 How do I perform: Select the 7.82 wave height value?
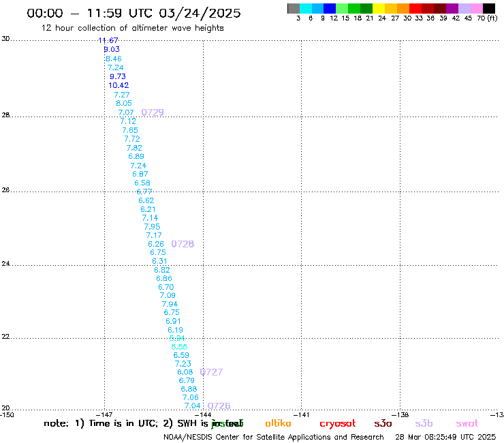[x=134, y=148]
